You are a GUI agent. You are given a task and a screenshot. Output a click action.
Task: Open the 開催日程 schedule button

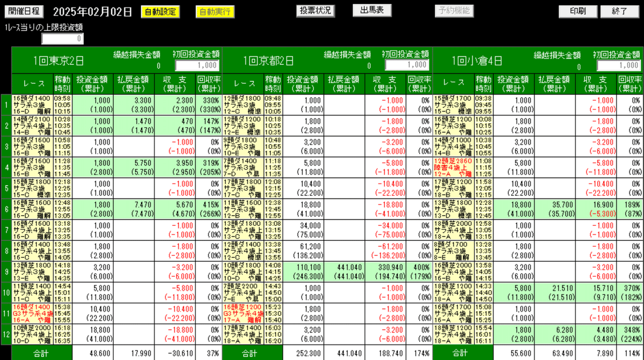point(25,11)
